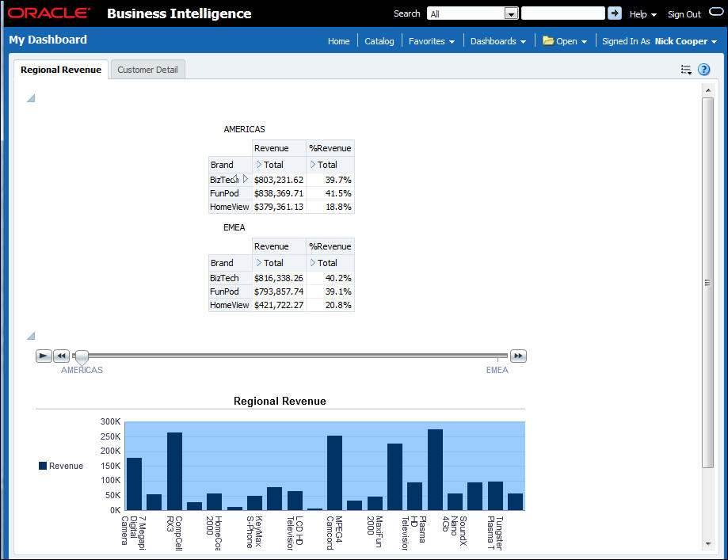Select the EMEA label on slider
The height and width of the screenshot is (560, 728).
pos(497,370)
